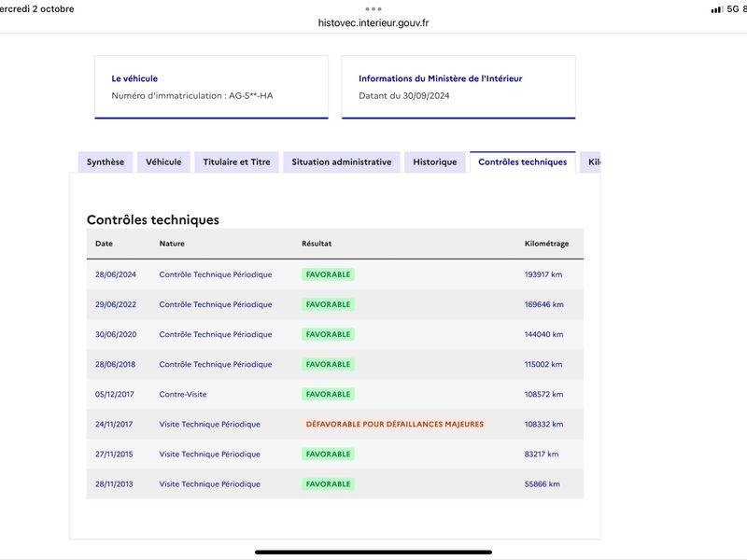Click the FAVORABLE badge for 29/06/2022
The height and width of the screenshot is (560, 747).
point(328,304)
